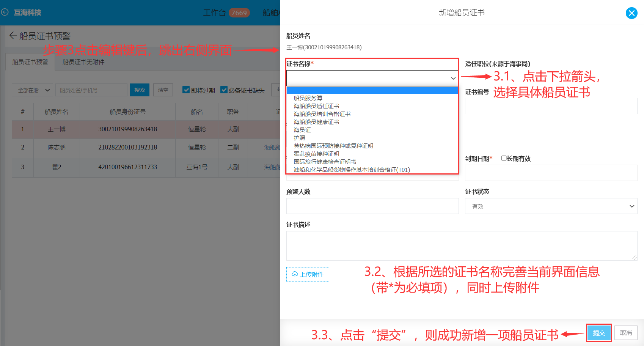Close the 新增船员证书 panel with the X icon
This screenshot has height=346, width=644.
[631, 13]
